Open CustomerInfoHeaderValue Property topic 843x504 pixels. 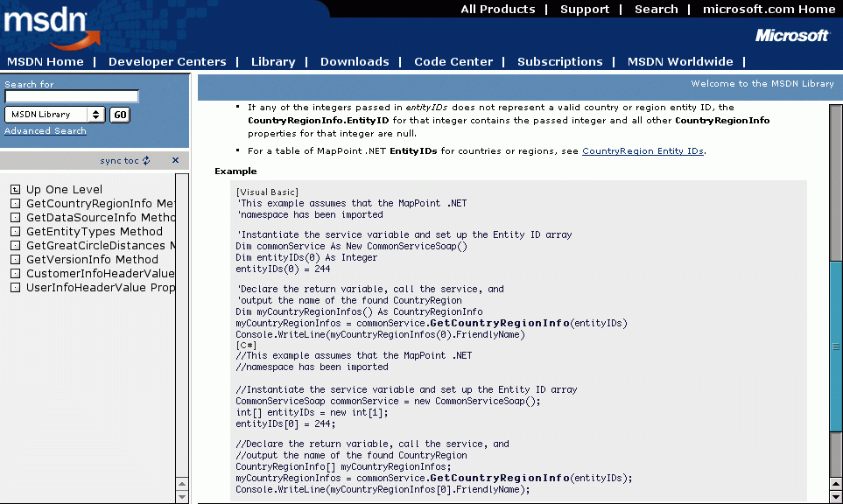pyautogui.click(x=101, y=273)
